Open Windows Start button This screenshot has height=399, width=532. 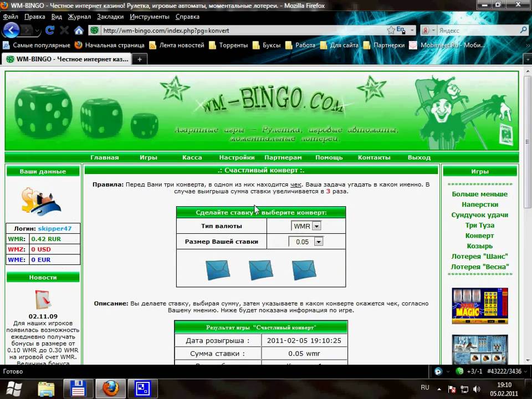coord(14,389)
